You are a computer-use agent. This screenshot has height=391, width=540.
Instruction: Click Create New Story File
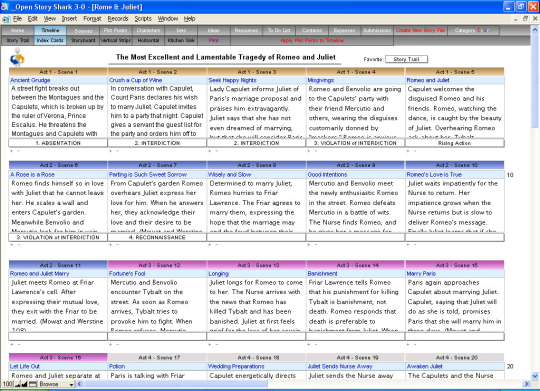(x=420, y=30)
